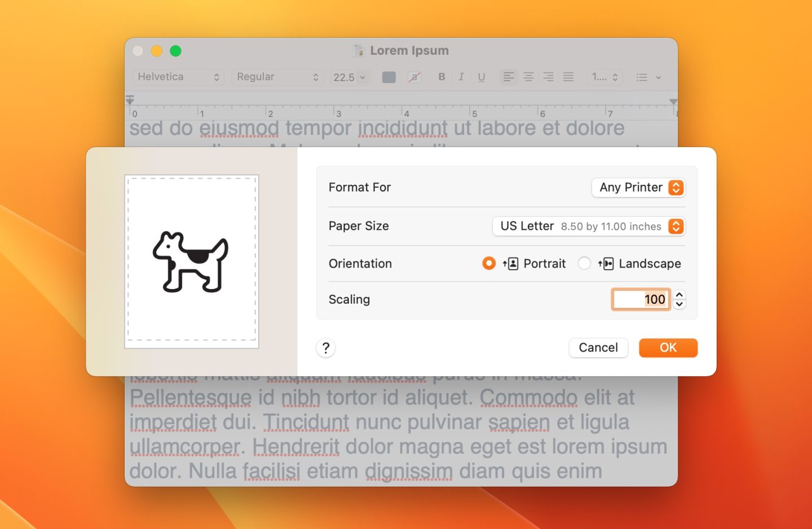Select Landscape orientation radio button
This screenshot has height=529, width=812.
585,264
